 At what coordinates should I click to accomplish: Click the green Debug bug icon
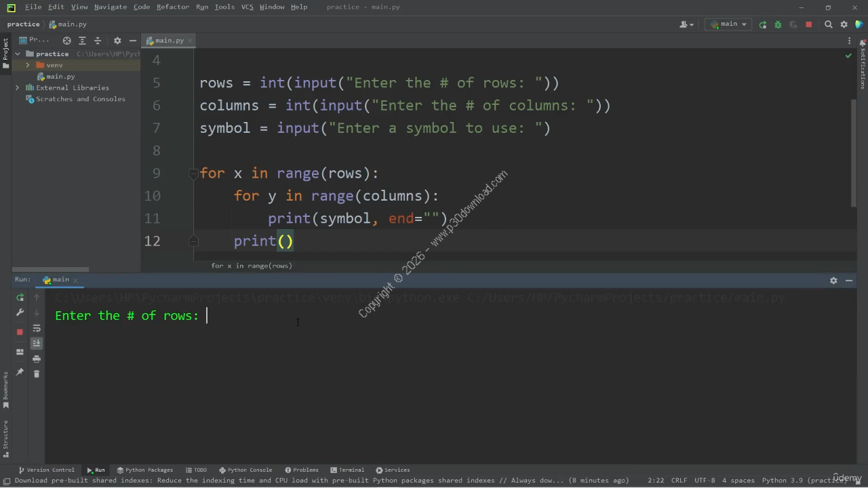click(778, 24)
